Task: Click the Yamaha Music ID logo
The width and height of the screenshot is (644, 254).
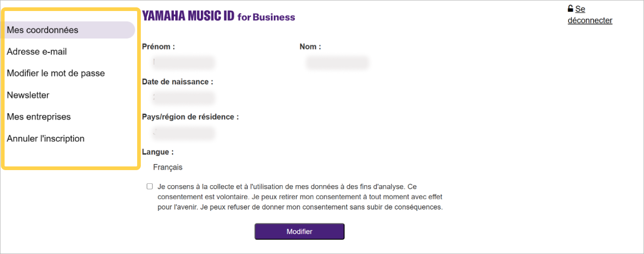Action: (x=219, y=17)
